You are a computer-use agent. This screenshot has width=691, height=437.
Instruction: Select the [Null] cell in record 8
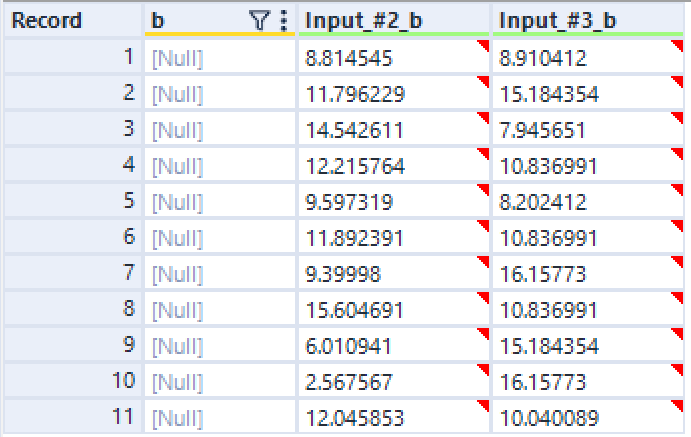click(x=220, y=308)
